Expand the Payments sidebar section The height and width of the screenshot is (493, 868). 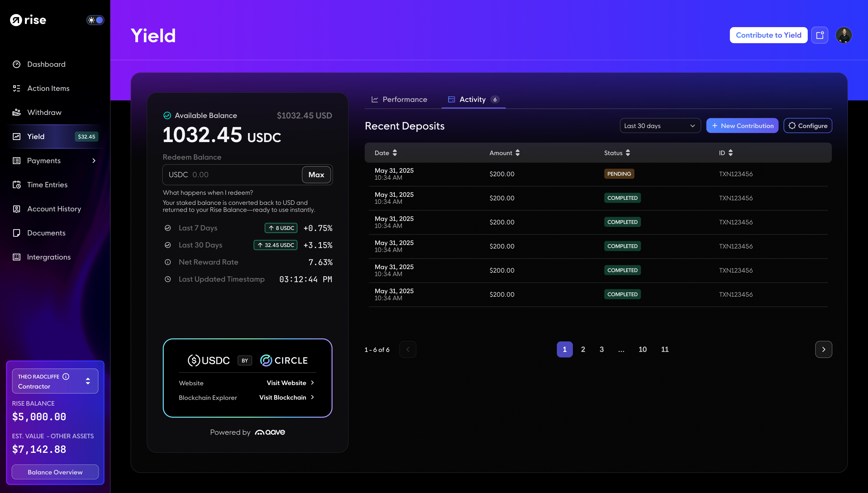(x=93, y=161)
